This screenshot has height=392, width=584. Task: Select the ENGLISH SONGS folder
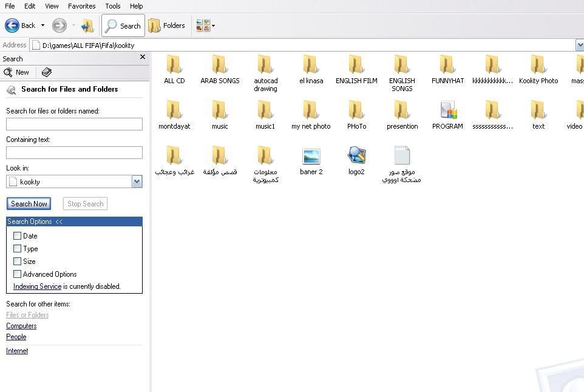click(x=402, y=73)
